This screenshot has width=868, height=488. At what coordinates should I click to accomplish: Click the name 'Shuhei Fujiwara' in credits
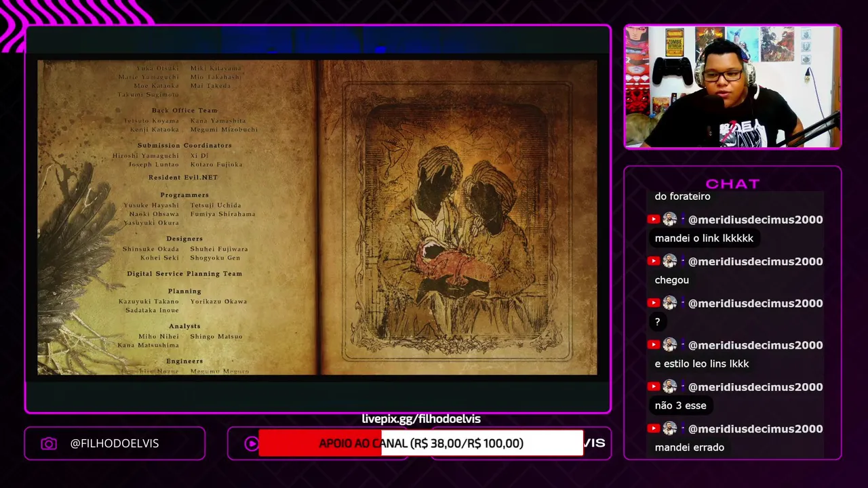pos(219,249)
